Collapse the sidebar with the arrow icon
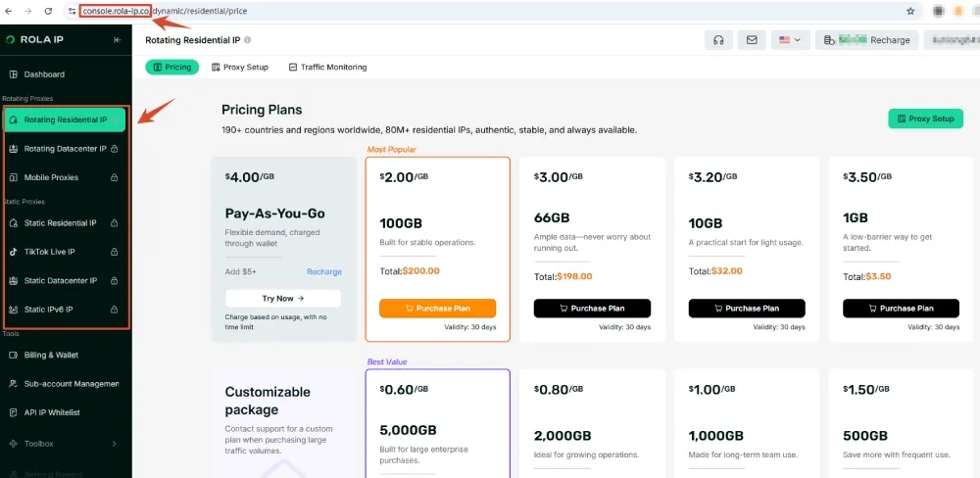The height and width of the screenshot is (478, 980). click(x=117, y=40)
